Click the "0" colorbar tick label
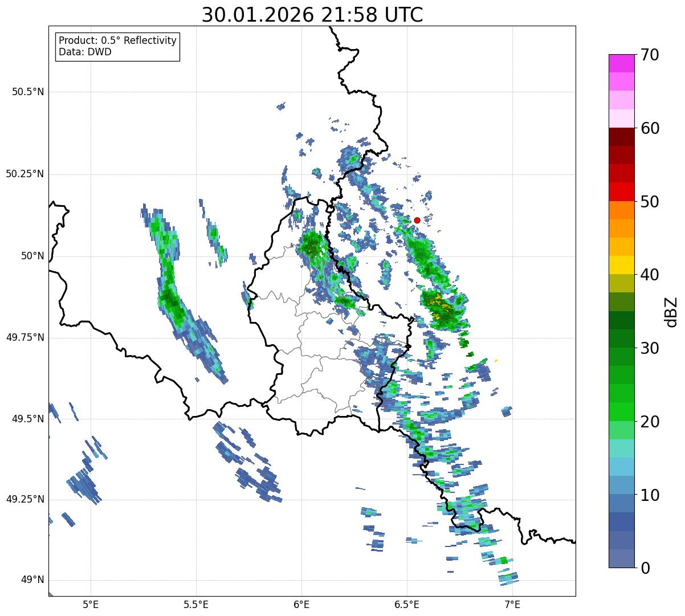The width and height of the screenshot is (685, 616). [x=645, y=568]
